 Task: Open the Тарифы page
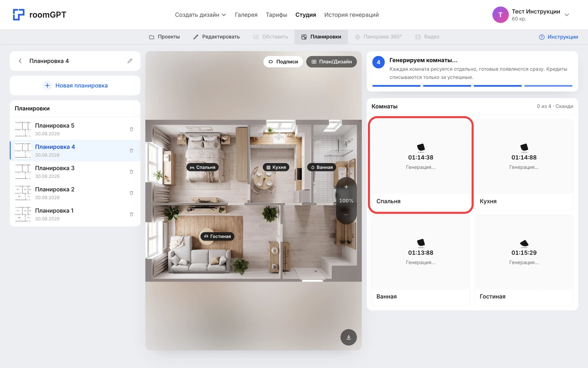pos(276,15)
